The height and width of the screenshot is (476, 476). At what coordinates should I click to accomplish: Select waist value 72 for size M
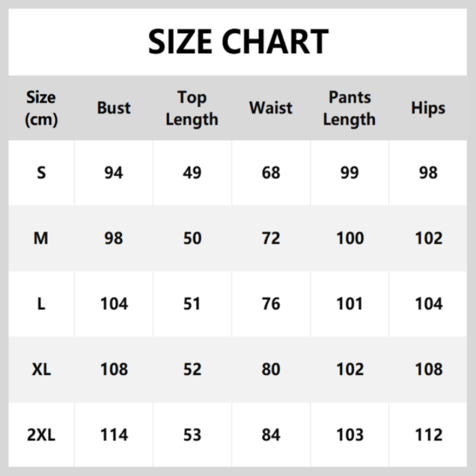271,239
